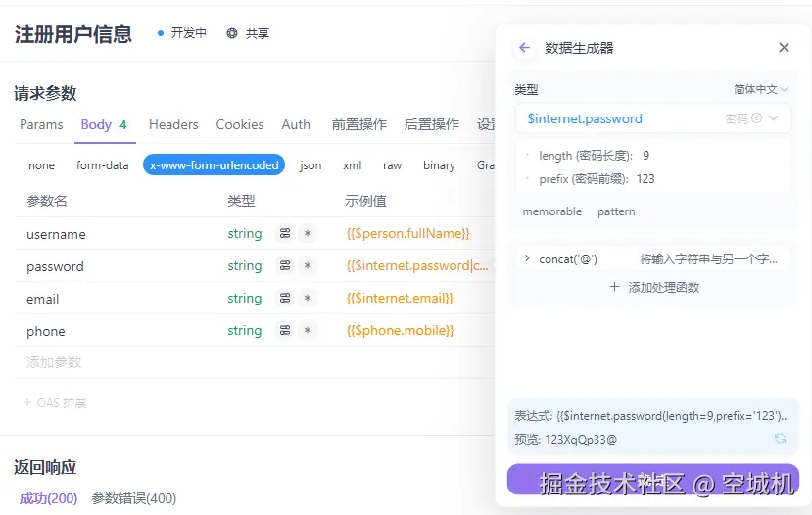Image resolution: width=812 pixels, height=515 pixels.
Task: Click 添加参数 to add a parameter
Action: click(54, 362)
